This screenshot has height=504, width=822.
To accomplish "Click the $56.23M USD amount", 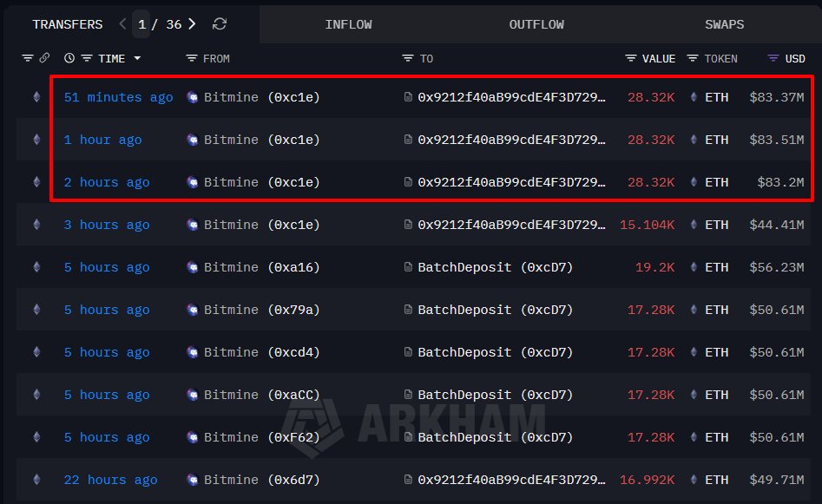I will [776, 267].
